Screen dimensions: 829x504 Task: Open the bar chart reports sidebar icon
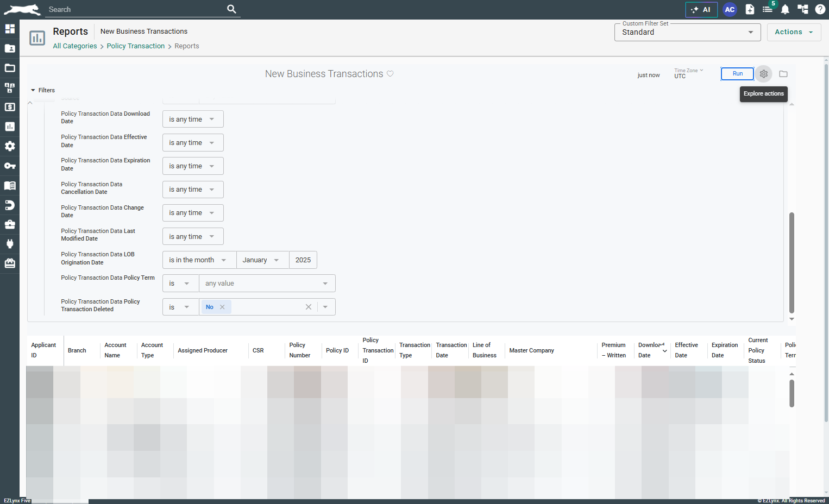pos(10,127)
